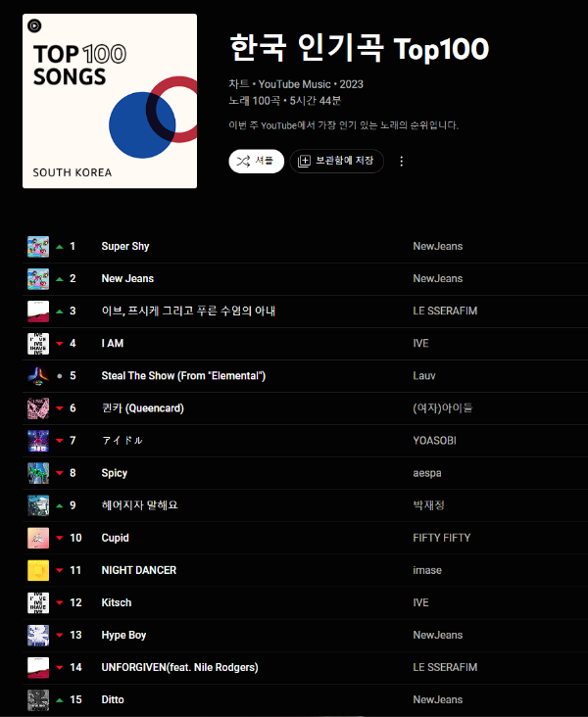Open NewJeans artist link on Hype Boy row
The height and width of the screenshot is (717, 588).
click(x=438, y=635)
